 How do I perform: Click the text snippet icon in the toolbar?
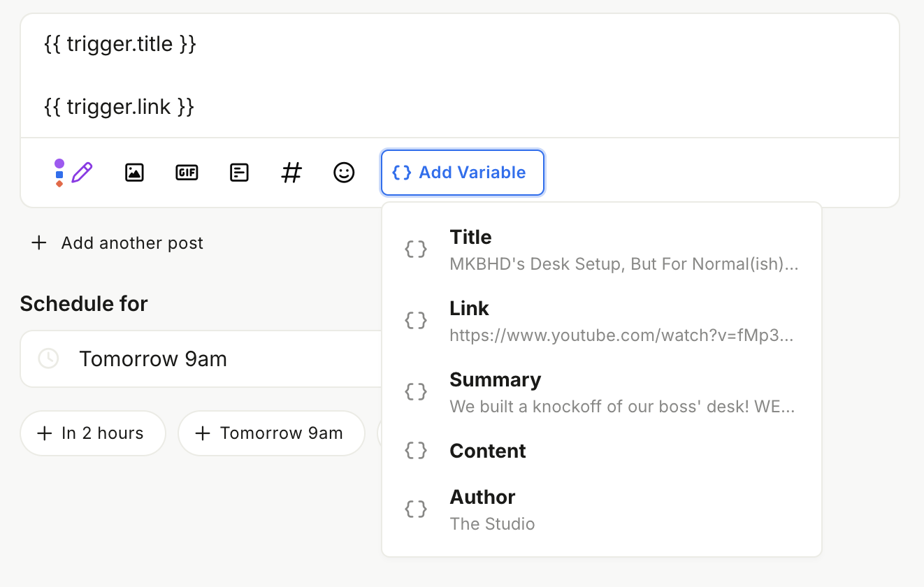(x=239, y=173)
